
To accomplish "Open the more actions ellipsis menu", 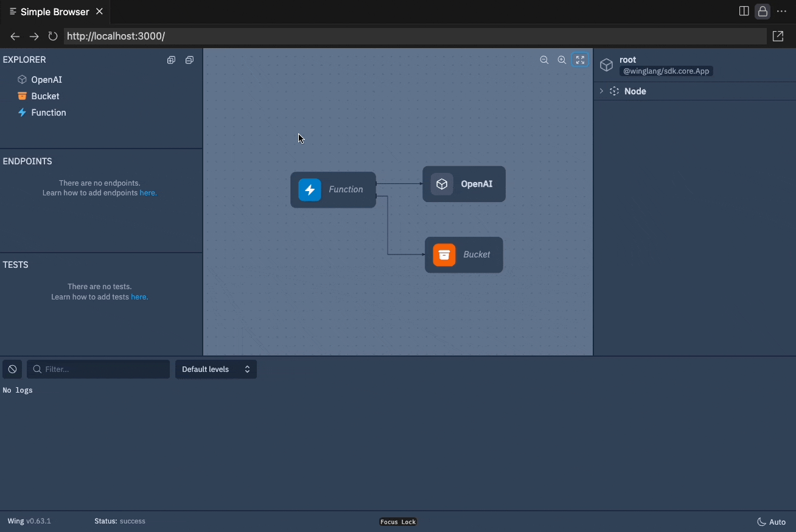I will (782, 11).
